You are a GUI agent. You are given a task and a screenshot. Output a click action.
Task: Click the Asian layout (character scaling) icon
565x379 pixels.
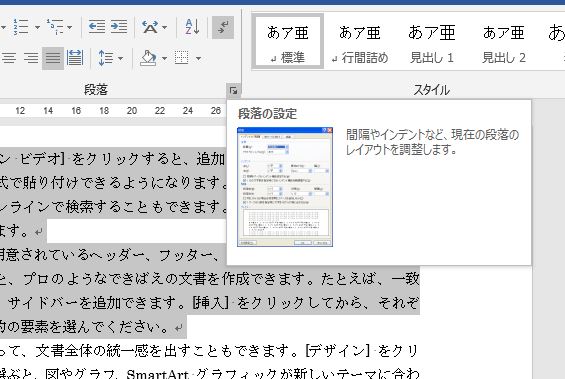(150, 27)
